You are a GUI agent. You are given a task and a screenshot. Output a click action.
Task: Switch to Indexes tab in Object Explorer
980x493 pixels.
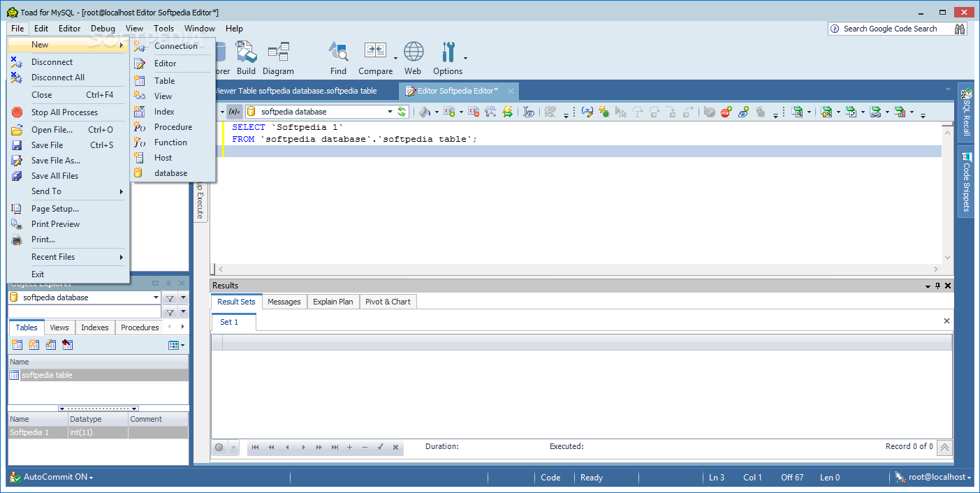[95, 328]
